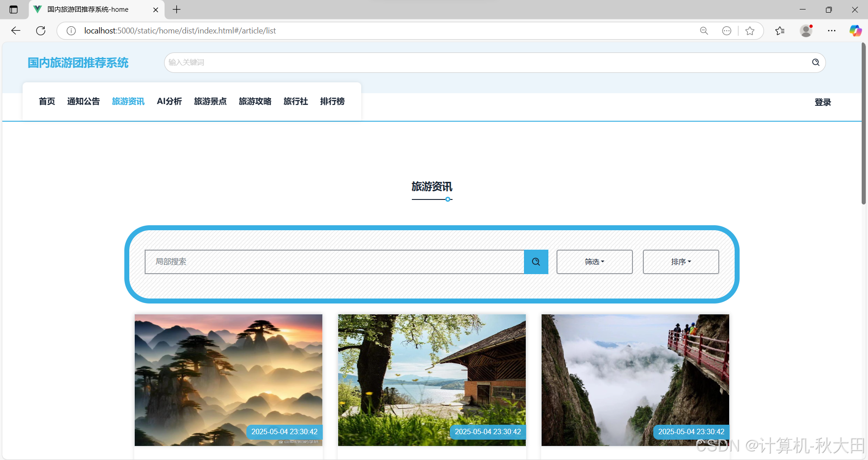Go to 首页 menu item
868x460 pixels.
(x=47, y=101)
